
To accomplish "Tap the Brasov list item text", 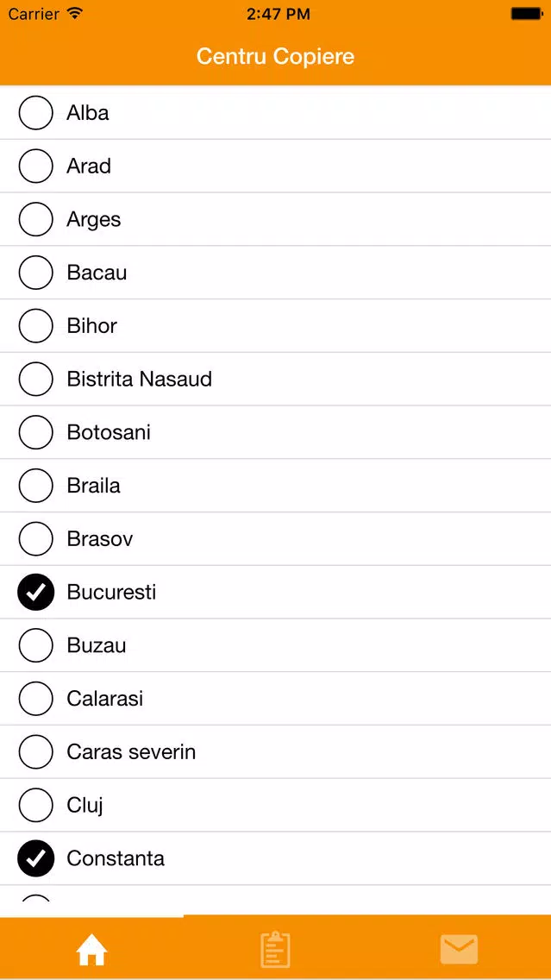I will coord(100,539).
